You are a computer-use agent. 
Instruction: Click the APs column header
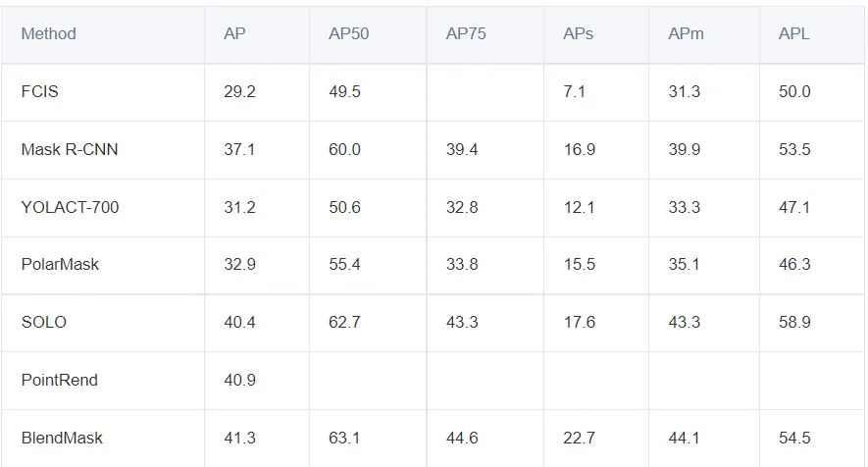point(578,34)
